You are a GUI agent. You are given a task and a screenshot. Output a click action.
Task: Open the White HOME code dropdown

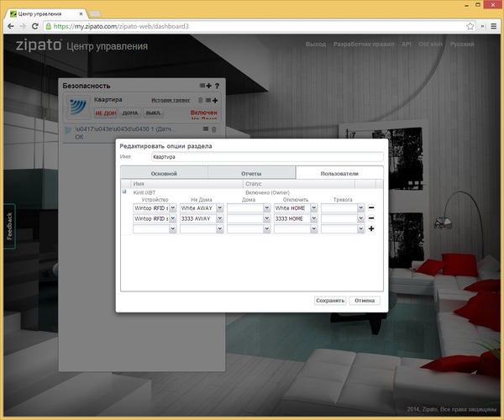[314, 208]
